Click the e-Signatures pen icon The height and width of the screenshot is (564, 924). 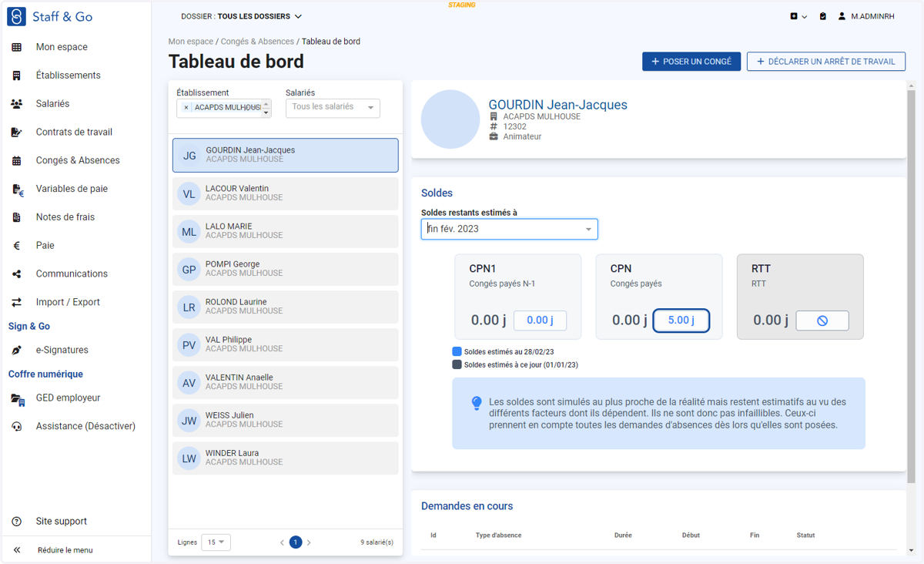coord(16,351)
